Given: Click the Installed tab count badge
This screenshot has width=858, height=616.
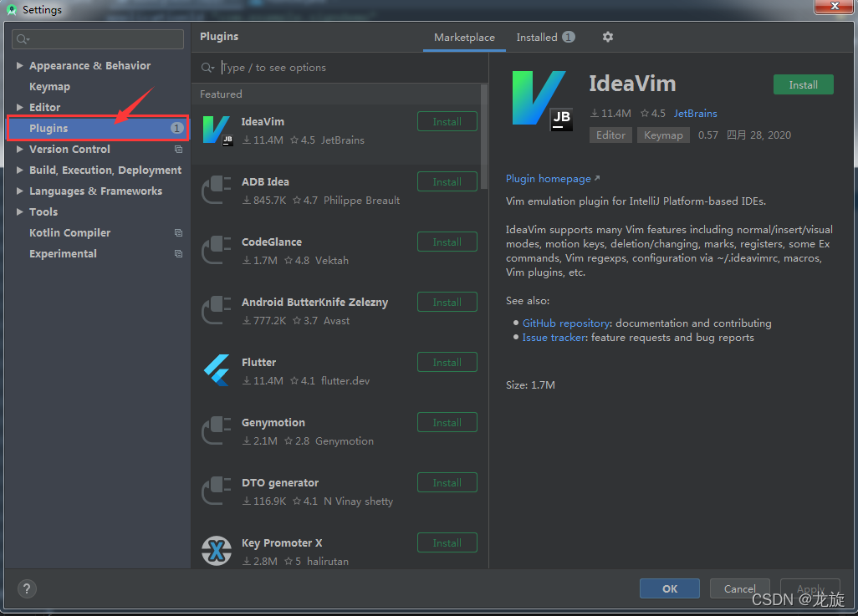Looking at the screenshot, I should (x=569, y=37).
